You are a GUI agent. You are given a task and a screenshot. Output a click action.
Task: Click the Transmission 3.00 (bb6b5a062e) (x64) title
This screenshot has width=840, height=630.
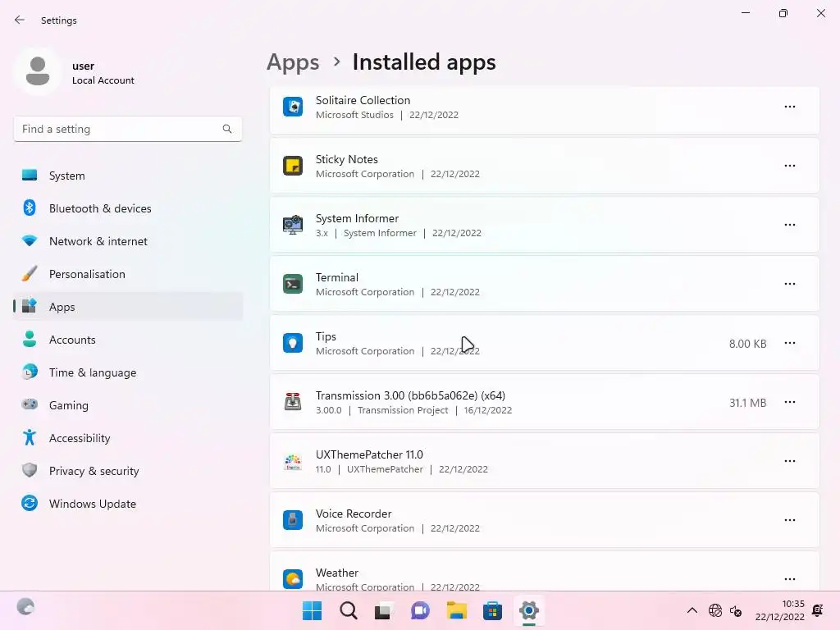[x=410, y=395]
